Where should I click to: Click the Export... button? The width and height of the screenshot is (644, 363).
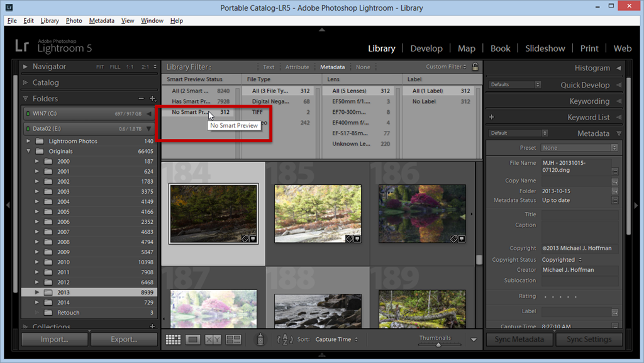tap(124, 339)
